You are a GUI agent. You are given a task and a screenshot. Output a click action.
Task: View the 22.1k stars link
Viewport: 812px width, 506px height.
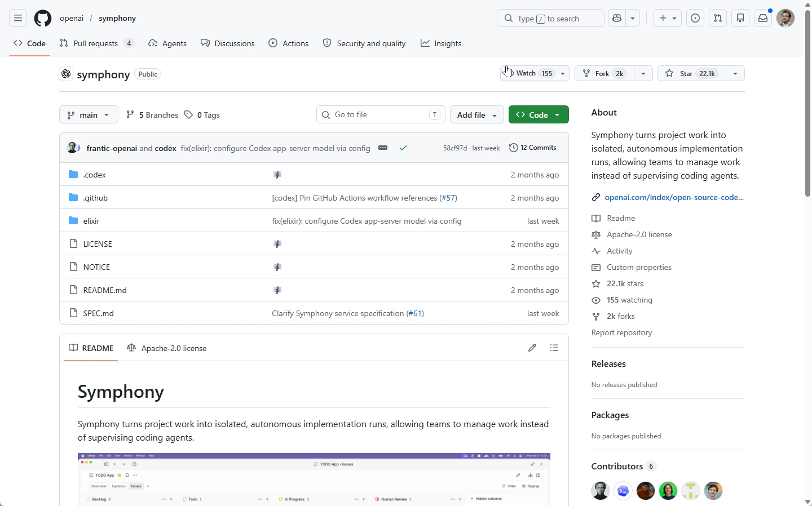tap(617, 283)
